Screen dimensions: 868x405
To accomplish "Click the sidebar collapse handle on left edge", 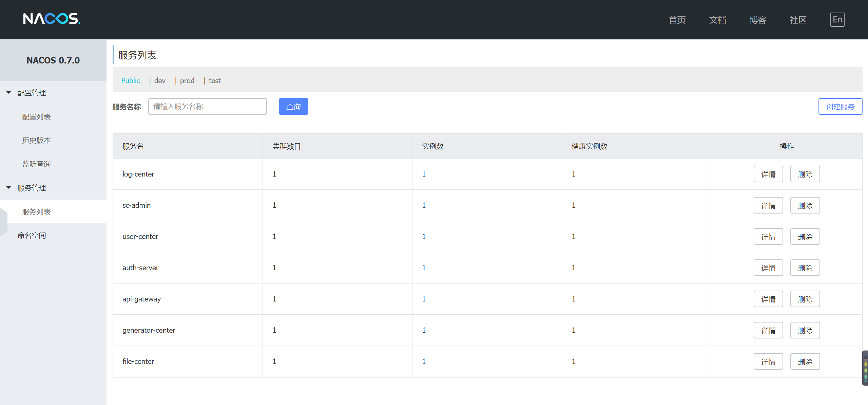I will coord(3,222).
